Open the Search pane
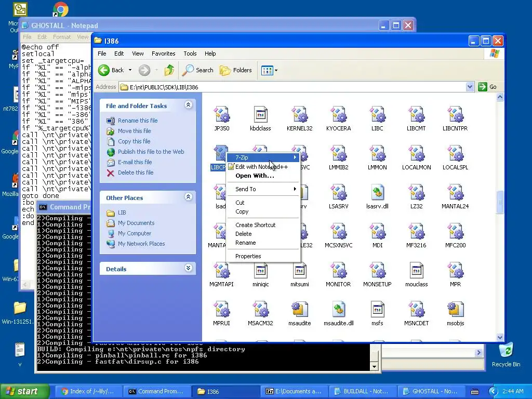532x399 pixels. (198, 70)
